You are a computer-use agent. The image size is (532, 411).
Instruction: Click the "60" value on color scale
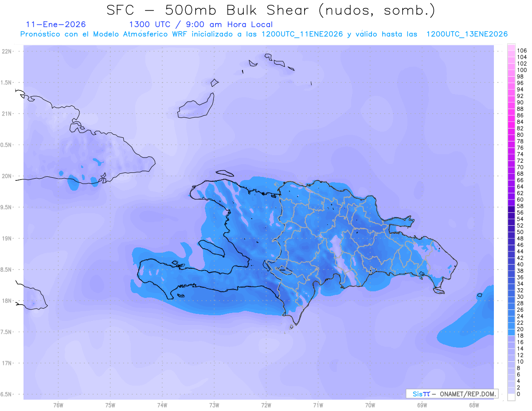(520, 200)
